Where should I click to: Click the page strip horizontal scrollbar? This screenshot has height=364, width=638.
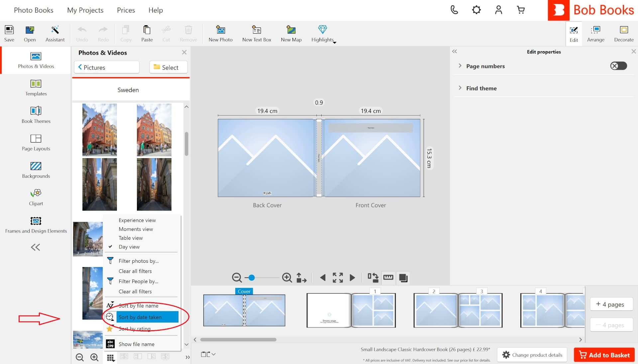238,339
